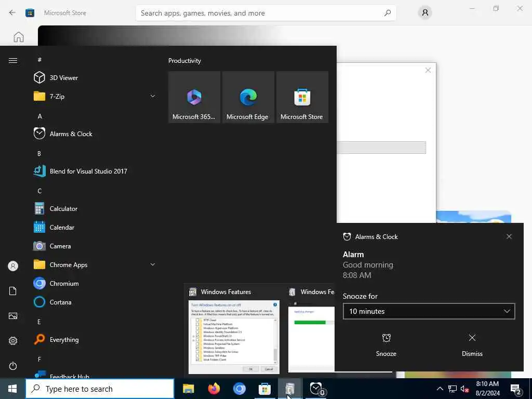This screenshot has width=532, height=399.
Task: Run the Microsoft Store search magnifier
Action: click(x=388, y=13)
